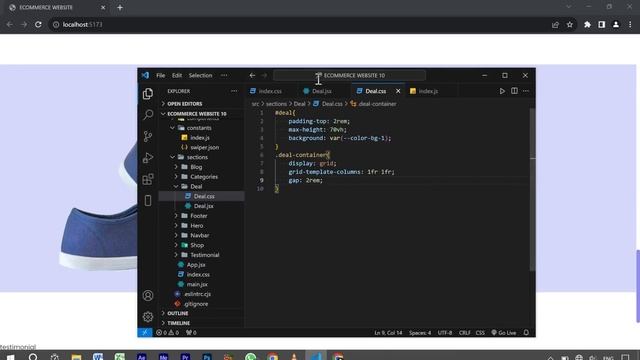This screenshot has width=640, height=360.
Task: Click the Ln 9, Col 14 status entry
Action: click(388, 333)
